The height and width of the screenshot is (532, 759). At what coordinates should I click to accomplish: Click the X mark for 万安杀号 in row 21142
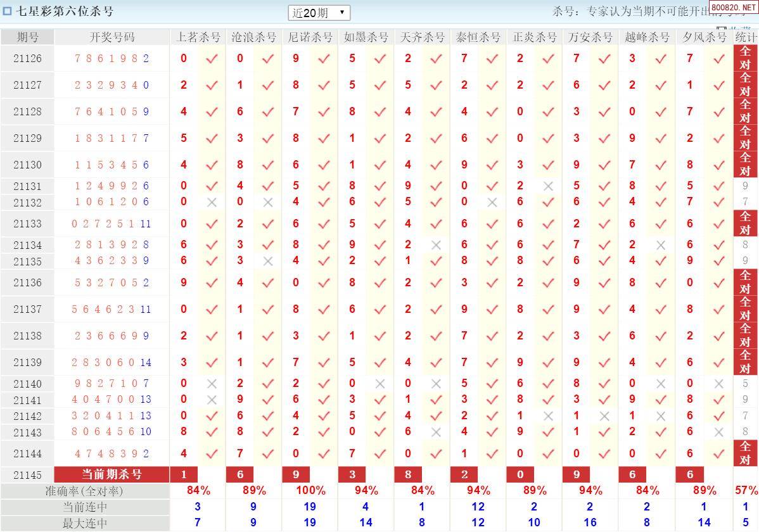(x=604, y=416)
